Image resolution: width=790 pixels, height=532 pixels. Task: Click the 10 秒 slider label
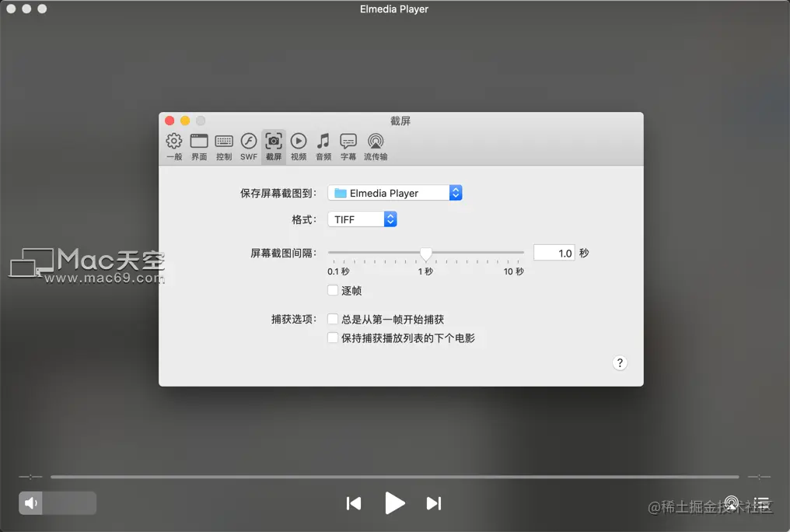pos(514,271)
